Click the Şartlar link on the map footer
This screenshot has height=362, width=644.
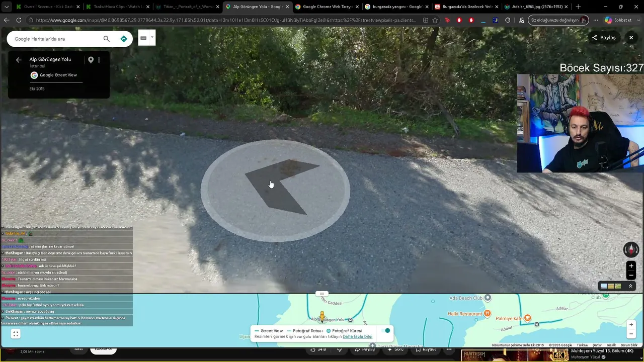(x=597, y=345)
